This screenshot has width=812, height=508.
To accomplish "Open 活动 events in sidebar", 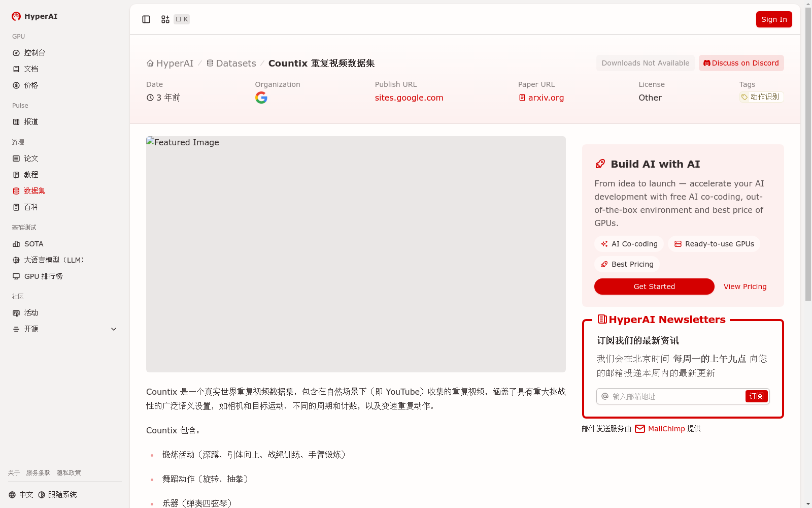I will (65, 313).
